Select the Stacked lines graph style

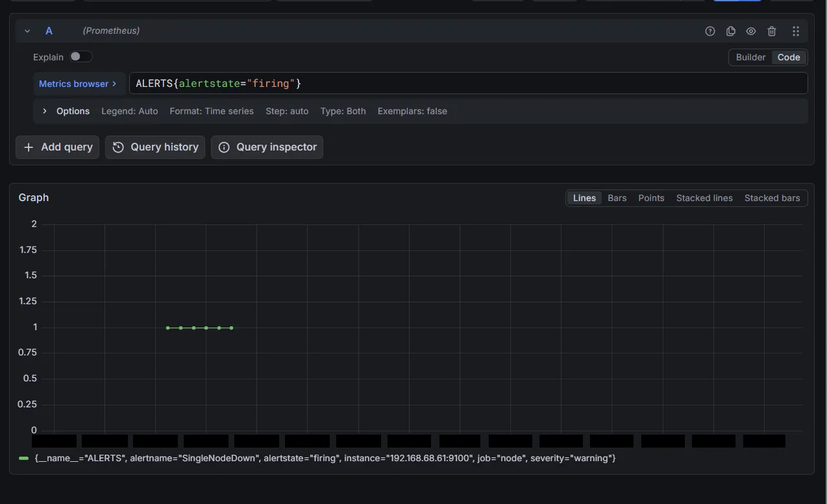coord(704,198)
